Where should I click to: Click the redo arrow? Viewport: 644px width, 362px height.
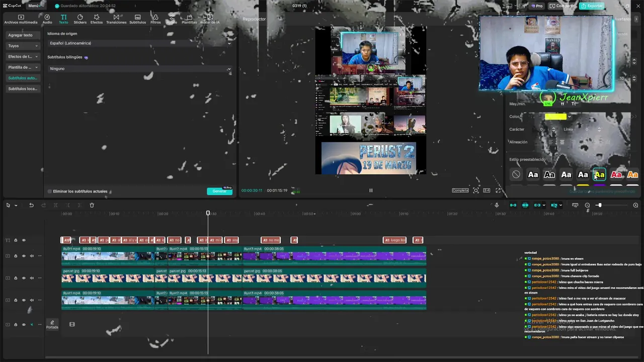[x=43, y=205]
